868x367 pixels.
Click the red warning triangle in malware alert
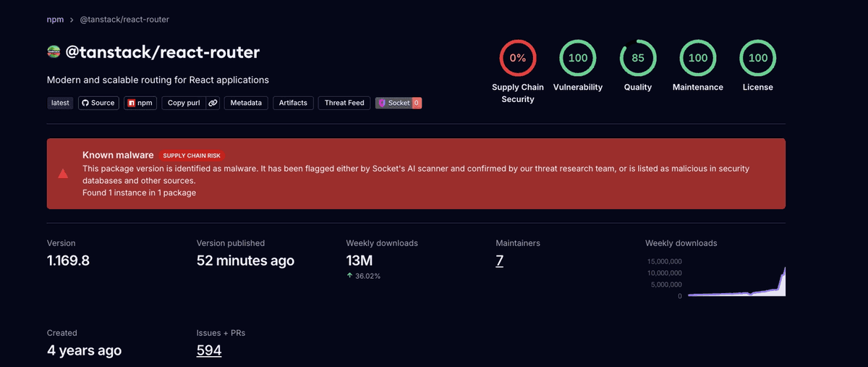coord(63,174)
